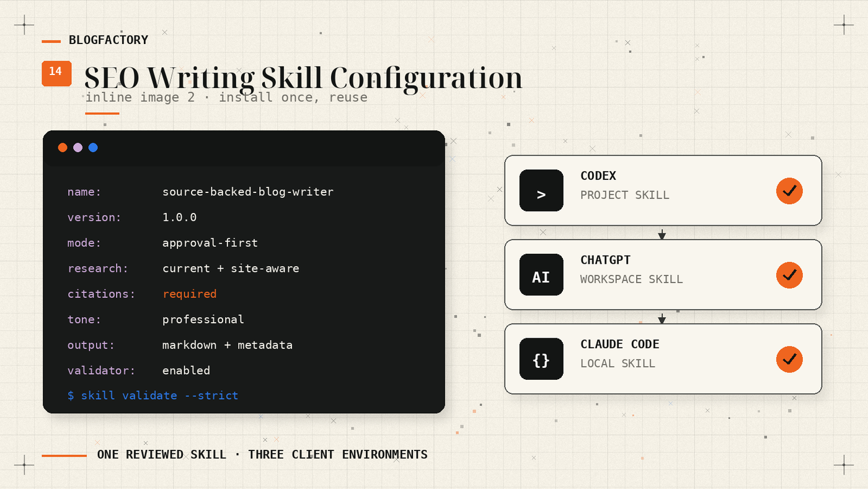Click the BLOGFACTORY brand label
Screen dimensions: 868x489
point(108,40)
